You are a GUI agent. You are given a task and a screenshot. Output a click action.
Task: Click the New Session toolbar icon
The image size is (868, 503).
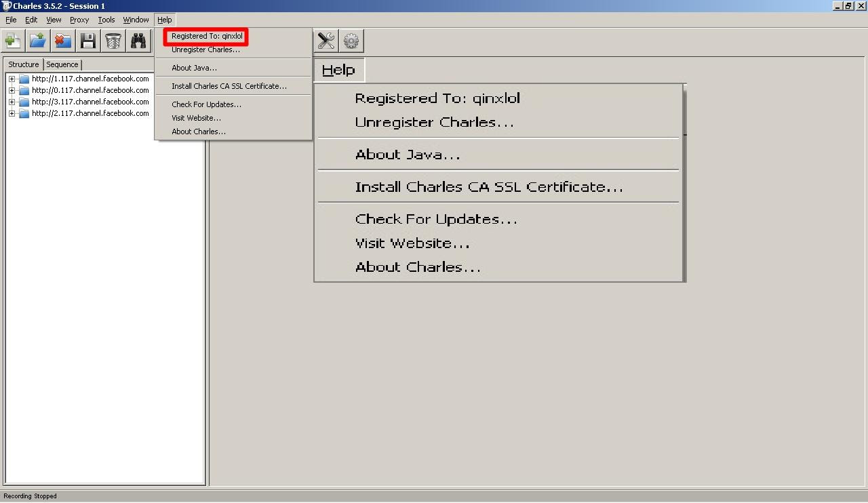[x=12, y=41]
